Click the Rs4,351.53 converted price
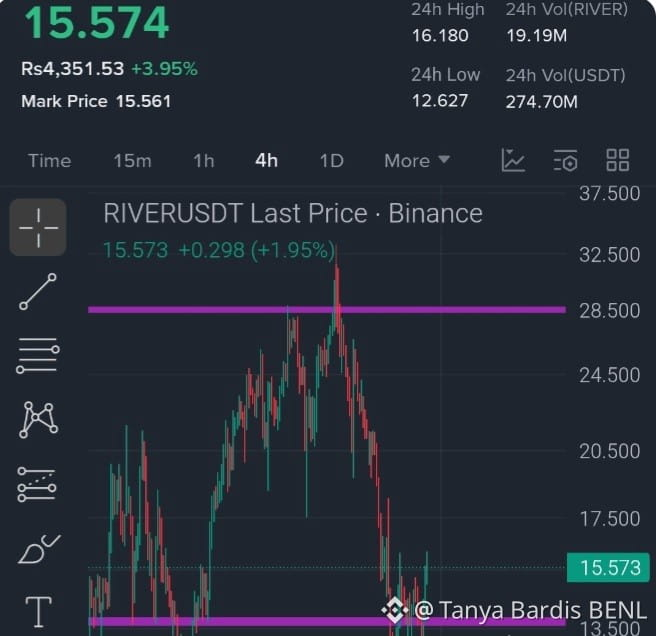The height and width of the screenshot is (636, 656). coord(73,69)
